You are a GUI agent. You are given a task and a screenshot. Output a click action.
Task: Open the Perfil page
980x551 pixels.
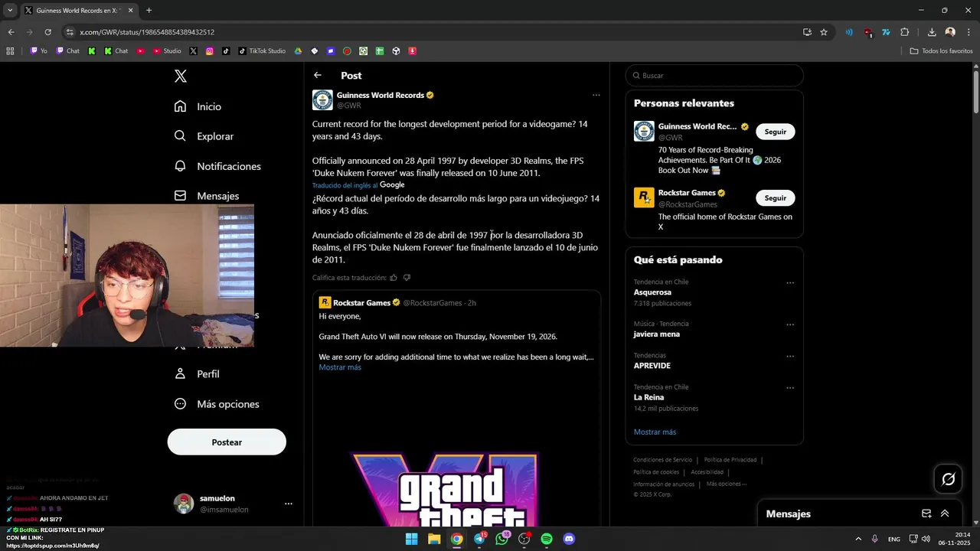pyautogui.click(x=198, y=374)
